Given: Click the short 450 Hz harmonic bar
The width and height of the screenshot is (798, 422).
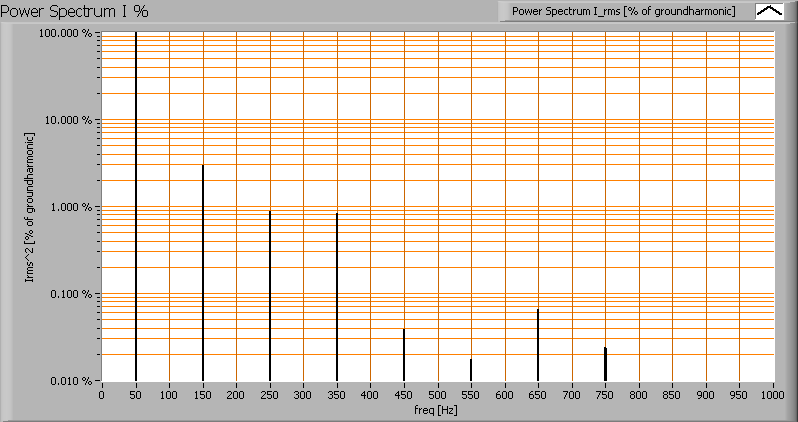Looking at the screenshot, I should [404, 355].
